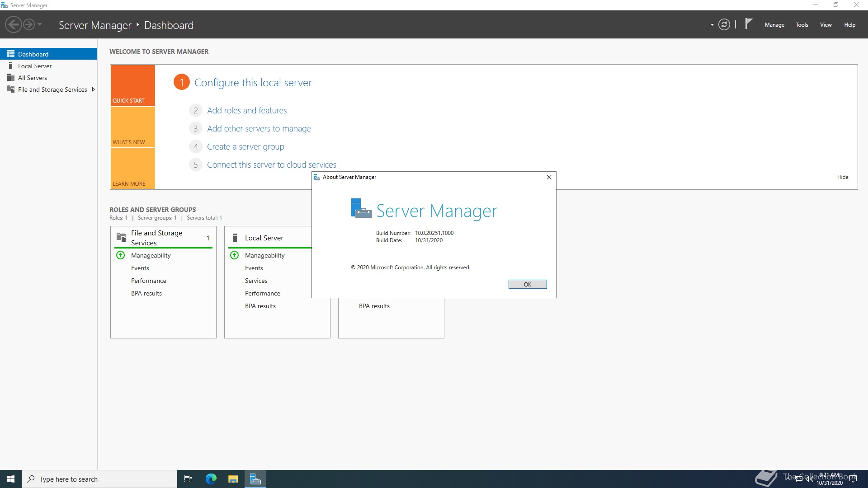Select All Servers in the sidebar
The height and width of the screenshot is (488, 868).
click(x=49, y=78)
